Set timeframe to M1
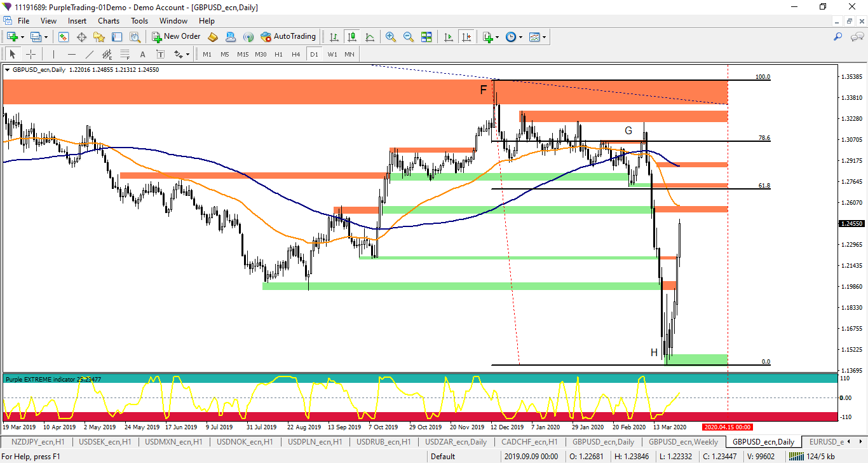868x463 pixels. coord(207,54)
